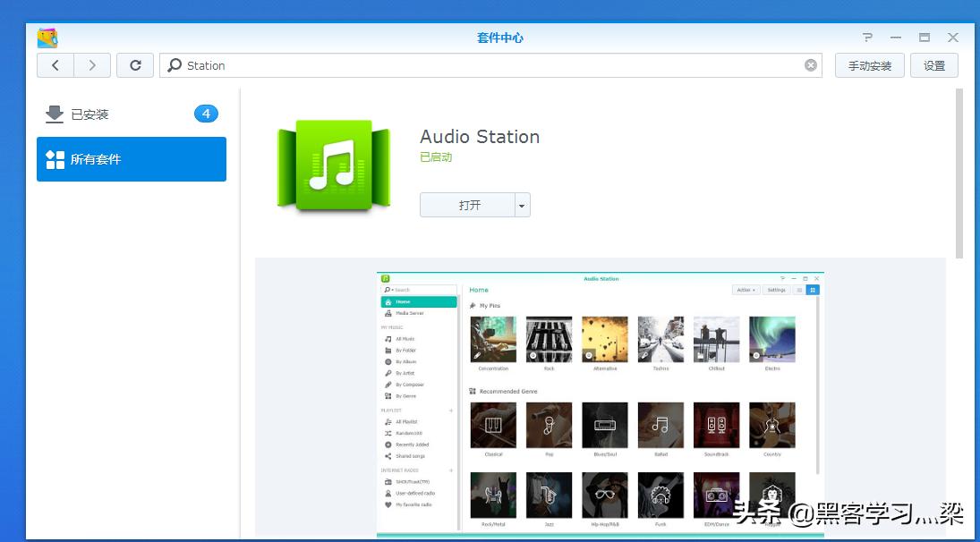Open 设置 settings button
The height and width of the screenshot is (542, 980).
[x=934, y=65]
